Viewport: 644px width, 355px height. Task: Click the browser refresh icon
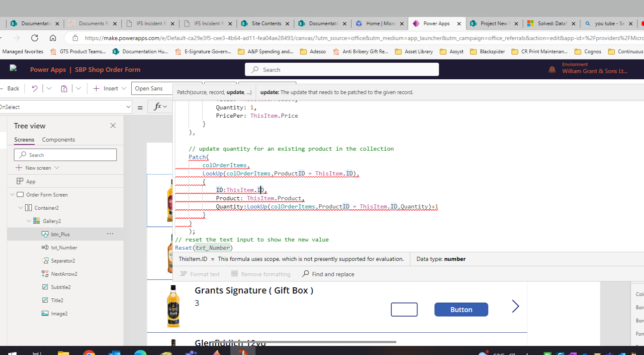[x=35, y=38]
